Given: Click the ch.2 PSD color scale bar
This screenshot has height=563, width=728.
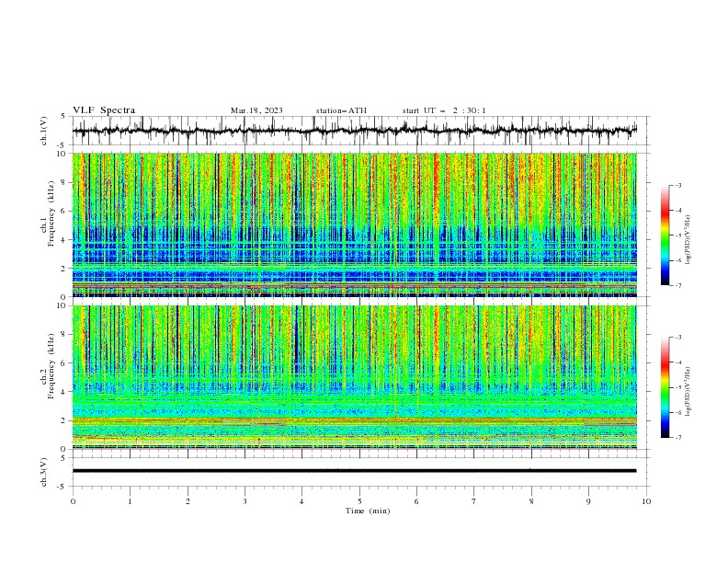Looking at the screenshot, I should click(x=665, y=387).
